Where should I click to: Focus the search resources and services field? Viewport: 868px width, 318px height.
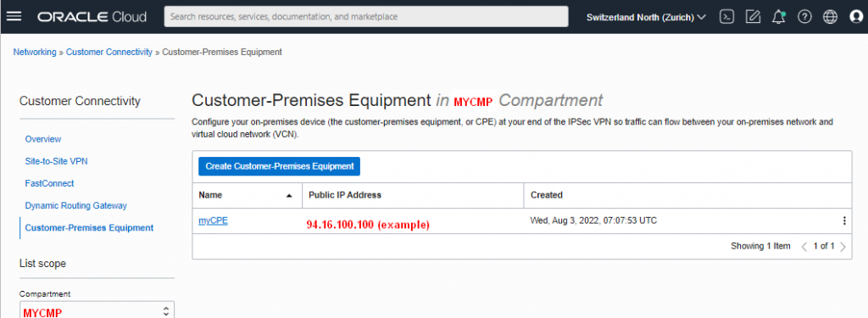coord(366,17)
